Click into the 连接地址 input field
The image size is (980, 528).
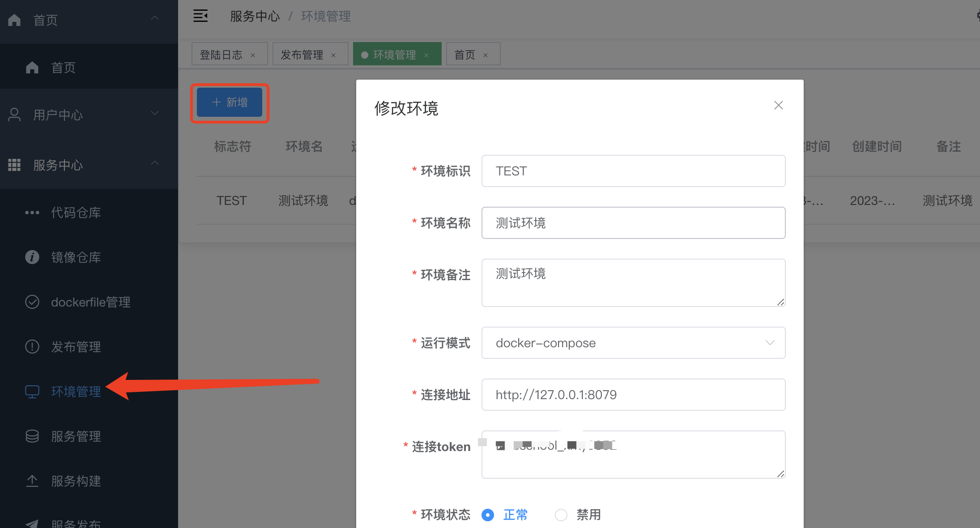(x=633, y=395)
